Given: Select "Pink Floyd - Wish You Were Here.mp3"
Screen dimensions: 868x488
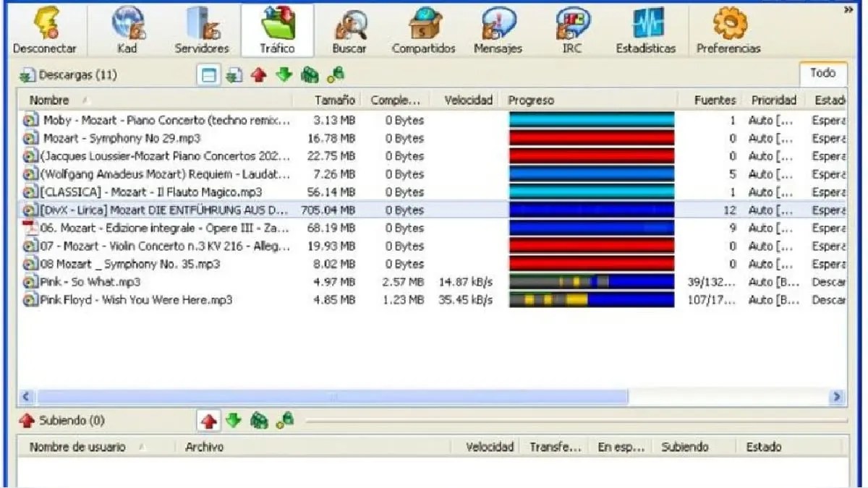Looking at the screenshot, I should [432, 299].
